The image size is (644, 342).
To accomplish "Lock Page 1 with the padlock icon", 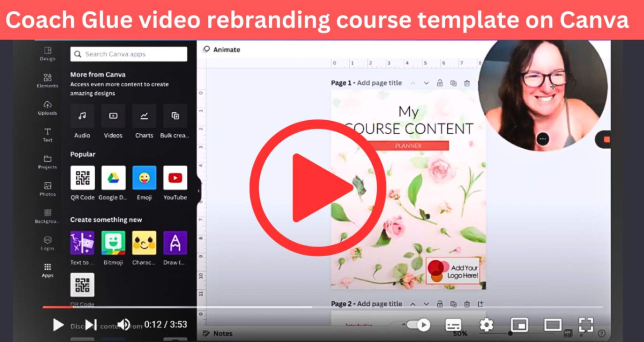I will (440, 83).
